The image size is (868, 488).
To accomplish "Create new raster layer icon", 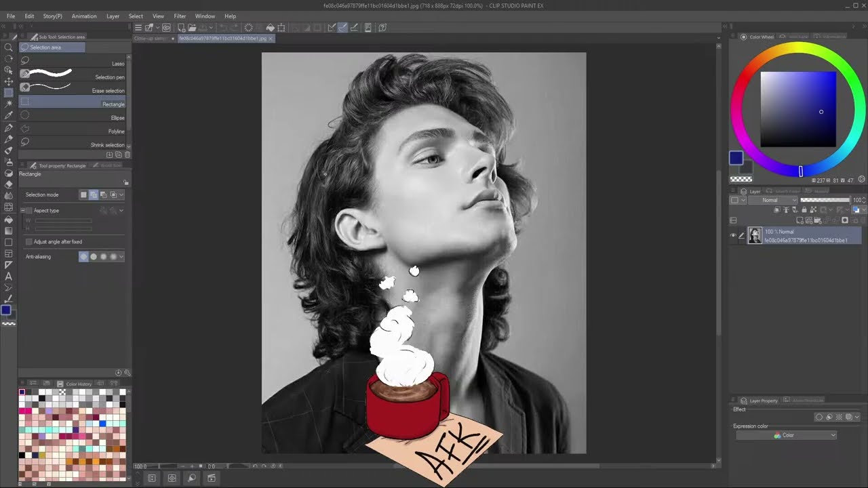I will pyautogui.click(x=802, y=220).
